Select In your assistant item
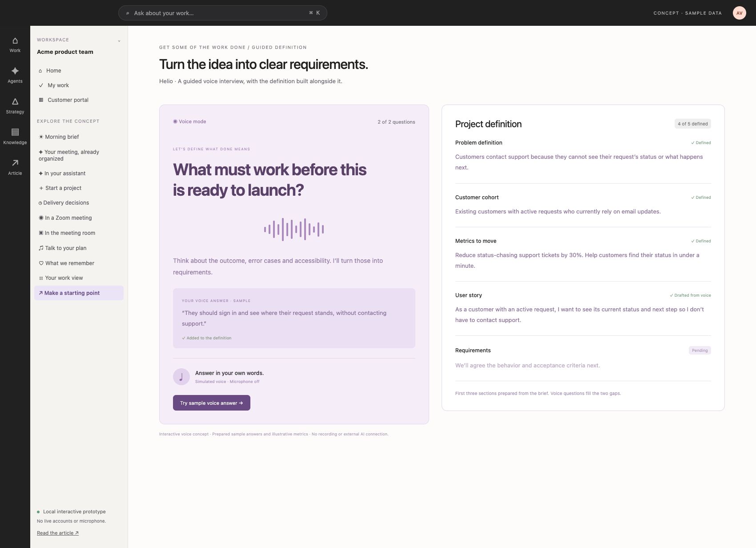756x548 pixels. tap(79, 173)
